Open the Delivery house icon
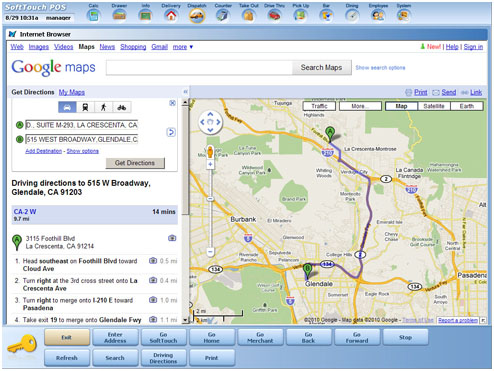 coord(171,15)
